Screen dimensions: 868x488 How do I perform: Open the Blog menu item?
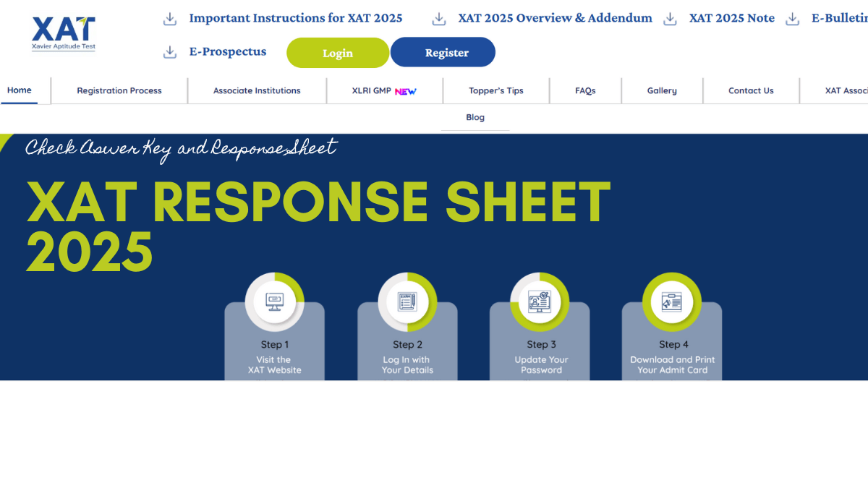(475, 117)
